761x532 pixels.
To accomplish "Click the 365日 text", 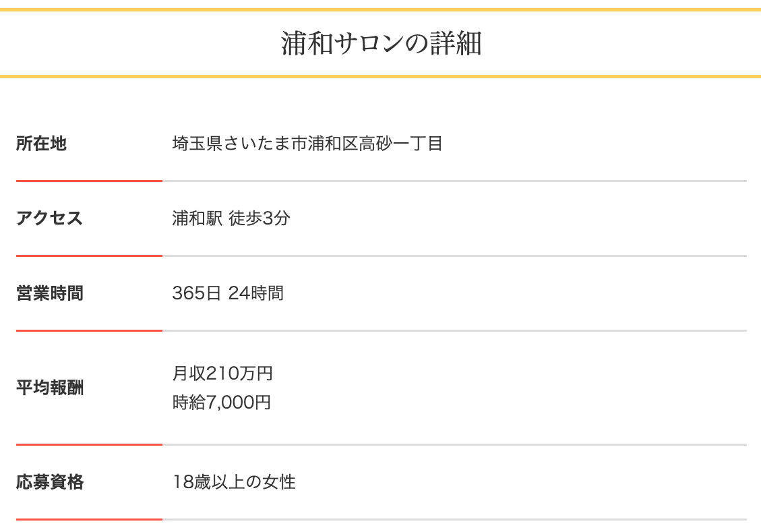I will pos(196,293).
